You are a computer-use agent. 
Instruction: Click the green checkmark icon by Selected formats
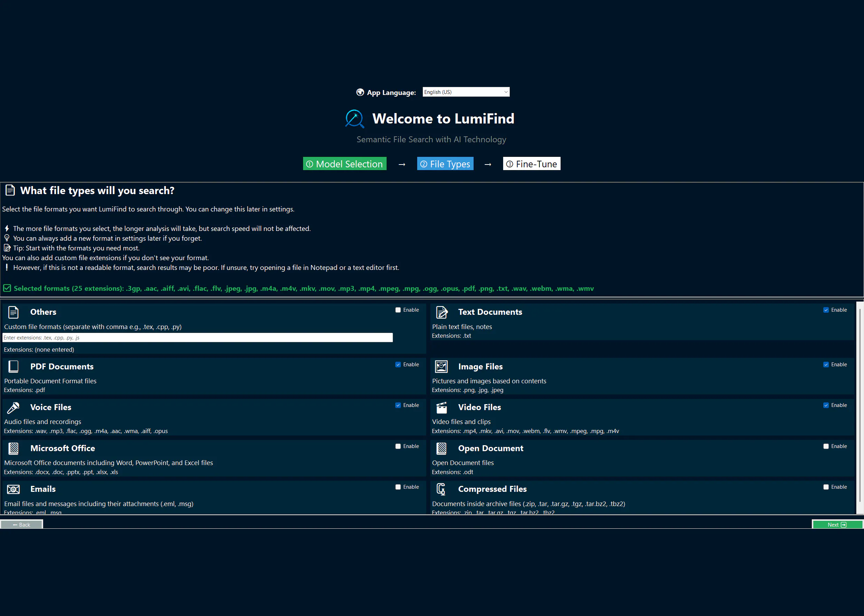coord(7,288)
